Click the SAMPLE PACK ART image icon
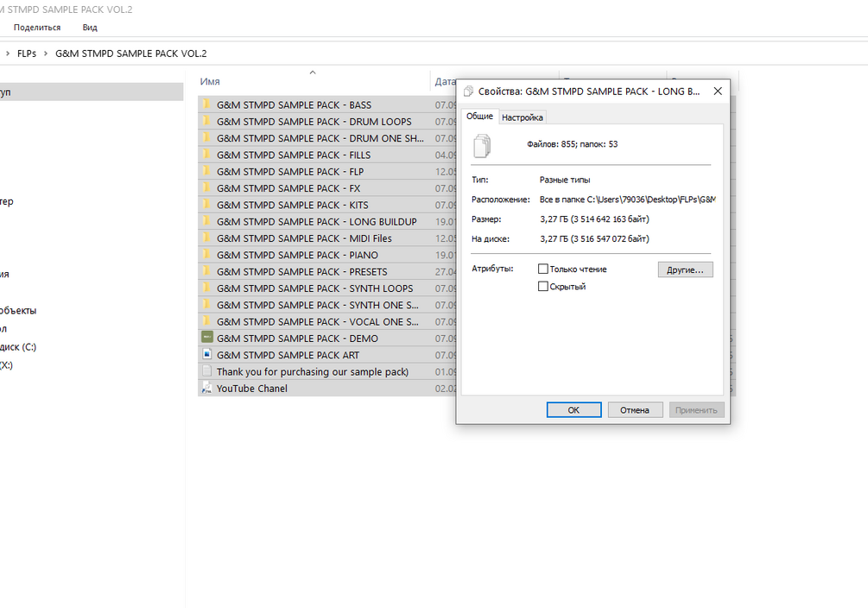This screenshot has width=868, height=608. pos(207,354)
